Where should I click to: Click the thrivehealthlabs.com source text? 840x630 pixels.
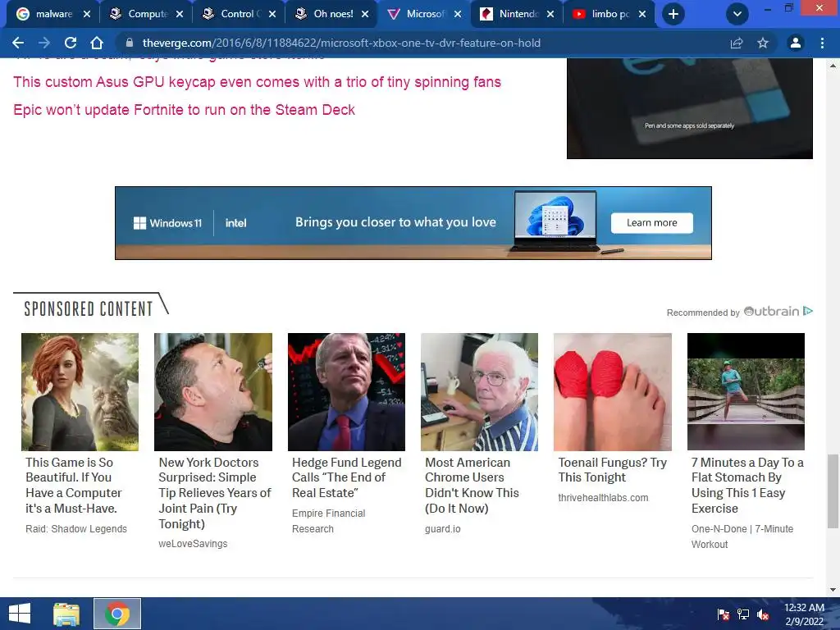(603, 498)
